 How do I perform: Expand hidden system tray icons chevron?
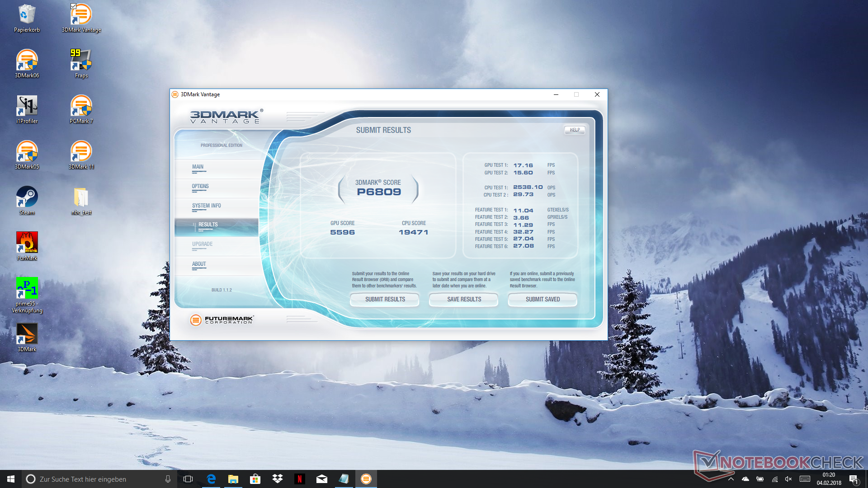[731, 479]
